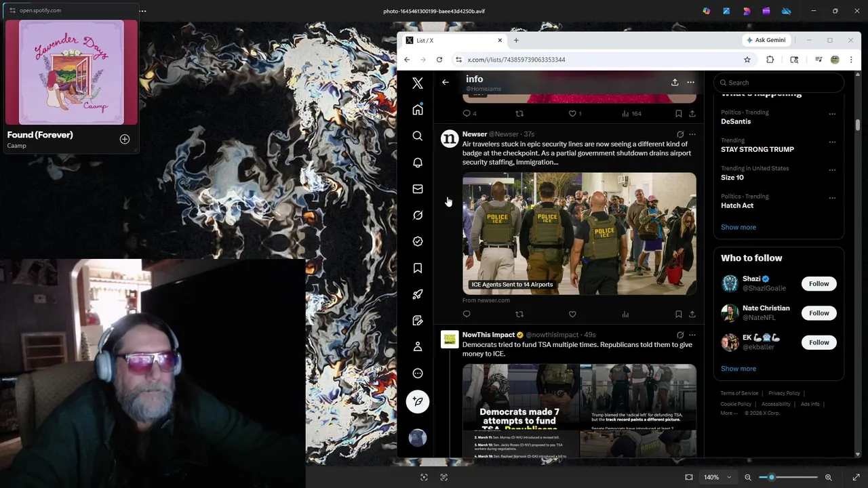
Task: Zoom in with magnifier plus icon
Action: click(x=828, y=477)
